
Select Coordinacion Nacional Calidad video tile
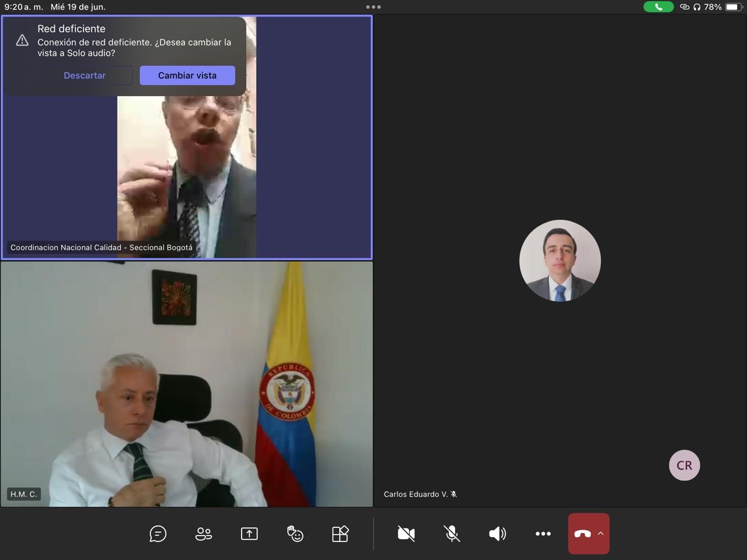[187, 137]
